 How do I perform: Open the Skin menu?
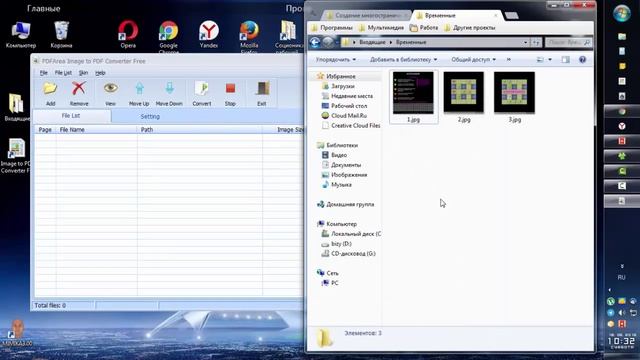coord(83,73)
